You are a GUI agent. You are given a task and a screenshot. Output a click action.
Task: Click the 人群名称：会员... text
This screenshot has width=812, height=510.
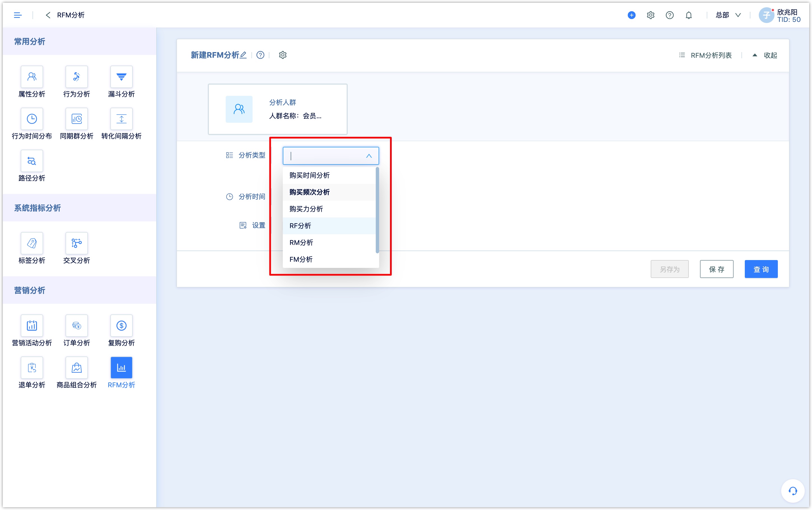[x=295, y=116]
